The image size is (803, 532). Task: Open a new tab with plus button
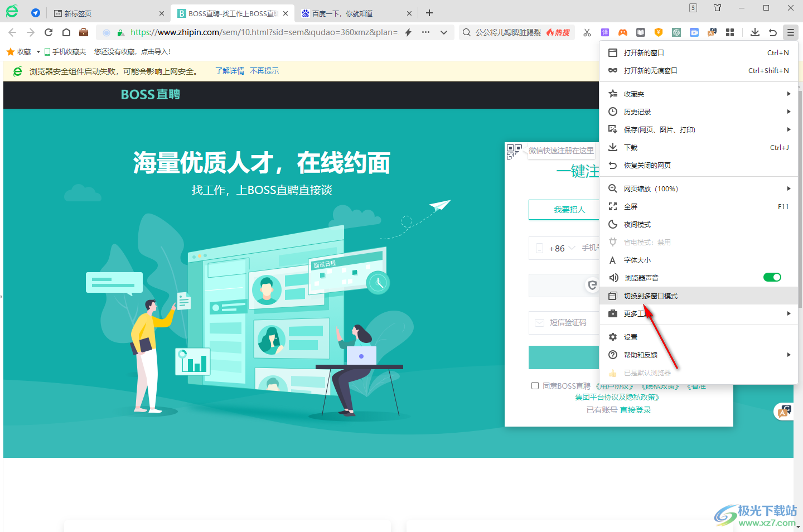pyautogui.click(x=429, y=13)
